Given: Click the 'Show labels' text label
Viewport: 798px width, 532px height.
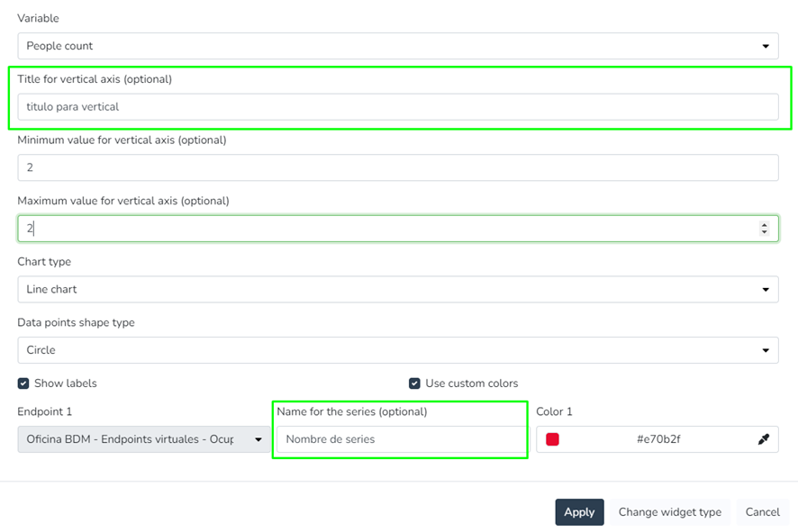Looking at the screenshot, I should coord(65,383).
